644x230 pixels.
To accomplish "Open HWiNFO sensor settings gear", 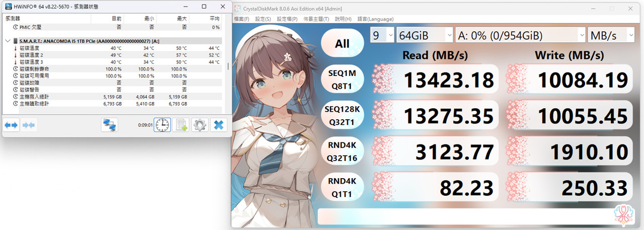I will (200, 124).
